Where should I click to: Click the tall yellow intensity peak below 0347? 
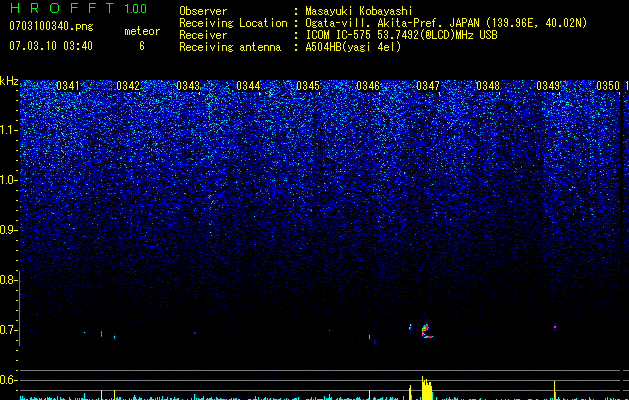[x=426, y=388]
